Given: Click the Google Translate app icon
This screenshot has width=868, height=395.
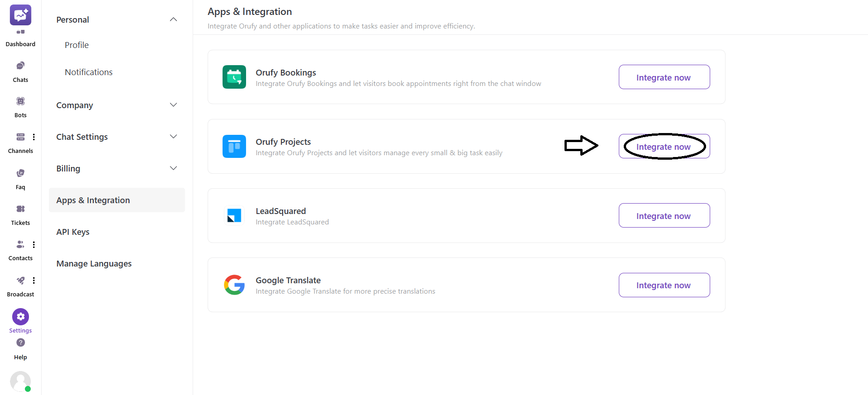Looking at the screenshot, I should pos(234,285).
